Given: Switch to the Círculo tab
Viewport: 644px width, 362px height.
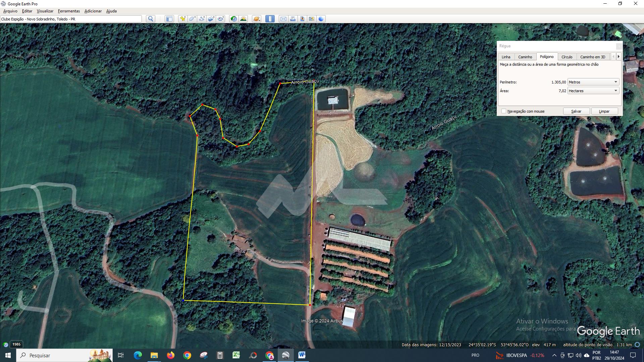Looking at the screenshot, I should (567, 57).
